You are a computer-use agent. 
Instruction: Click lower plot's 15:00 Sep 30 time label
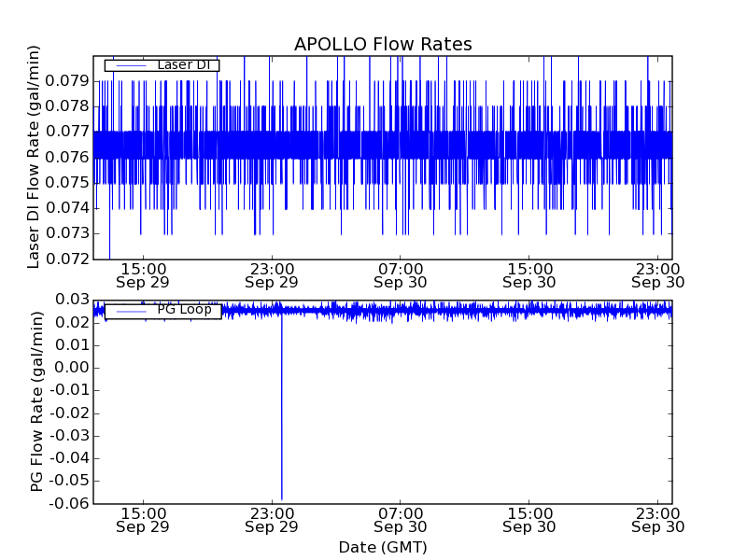point(529,519)
